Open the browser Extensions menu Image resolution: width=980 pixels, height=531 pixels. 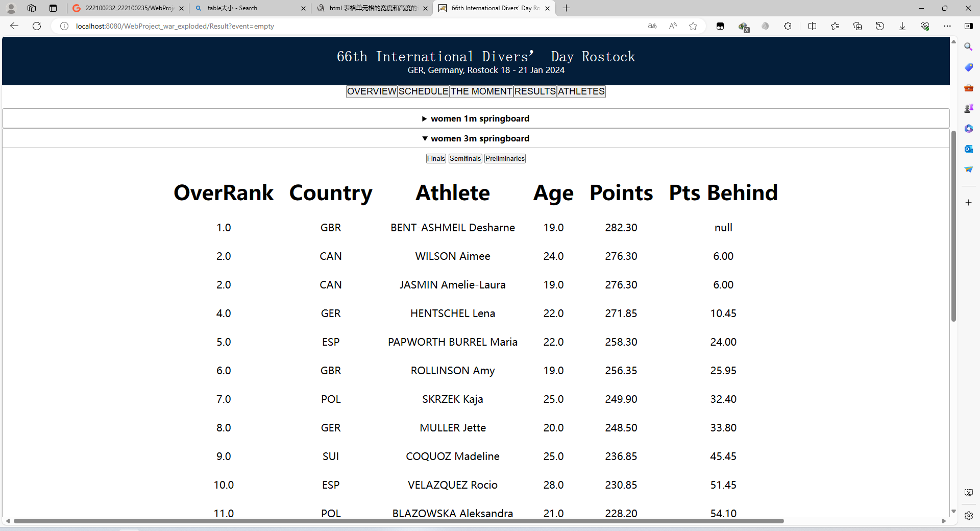click(788, 26)
